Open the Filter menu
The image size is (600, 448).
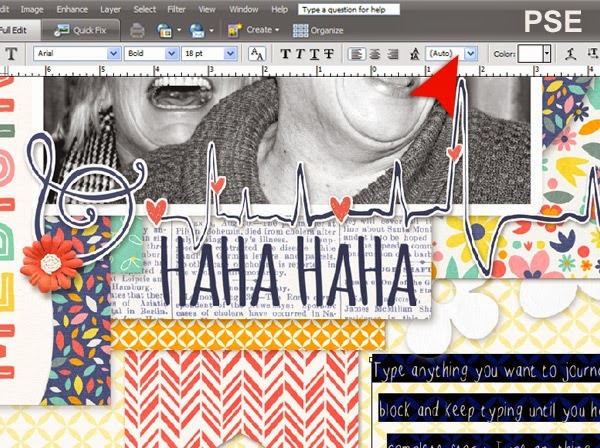click(x=178, y=8)
